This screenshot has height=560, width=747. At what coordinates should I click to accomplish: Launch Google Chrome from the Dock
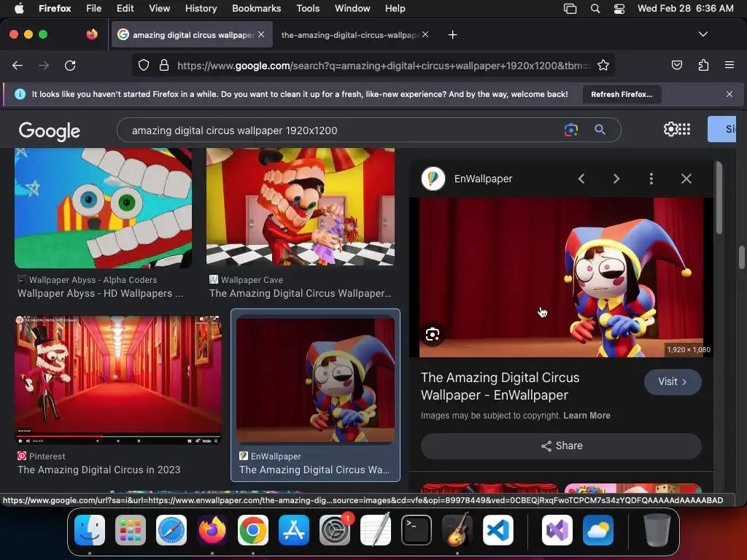[253, 530]
